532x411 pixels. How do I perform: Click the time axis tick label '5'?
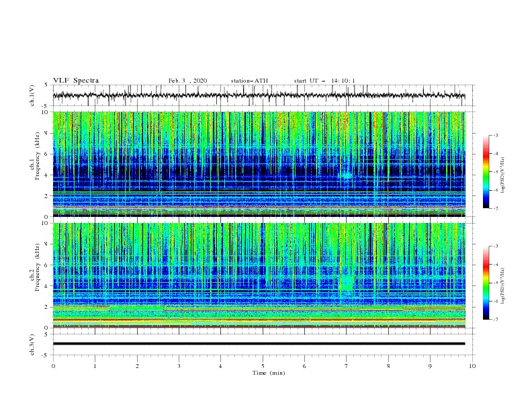pyautogui.click(x=263, y=366)
